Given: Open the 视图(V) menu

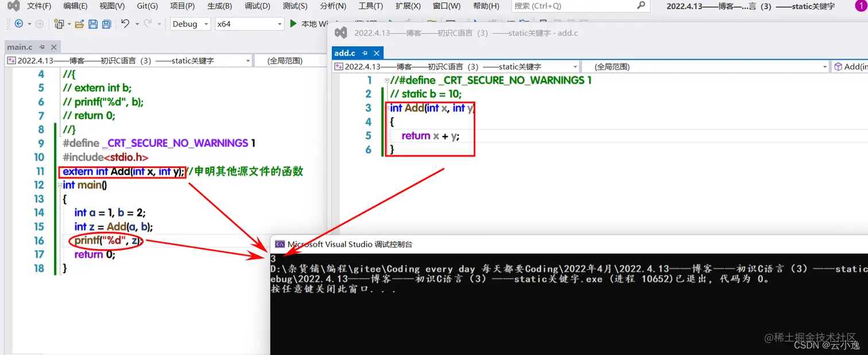Looking at the screenshot, I should pos(112,6).
